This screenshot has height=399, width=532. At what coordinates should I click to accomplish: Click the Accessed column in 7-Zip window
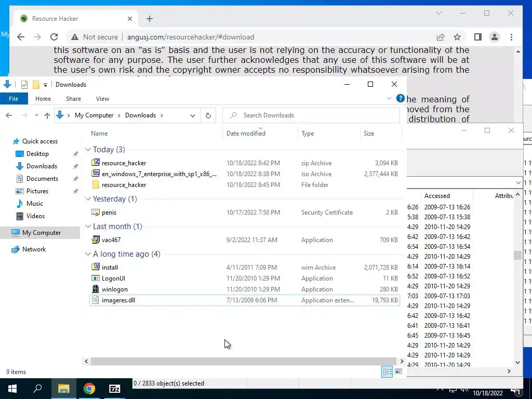[x=437, y=196]
